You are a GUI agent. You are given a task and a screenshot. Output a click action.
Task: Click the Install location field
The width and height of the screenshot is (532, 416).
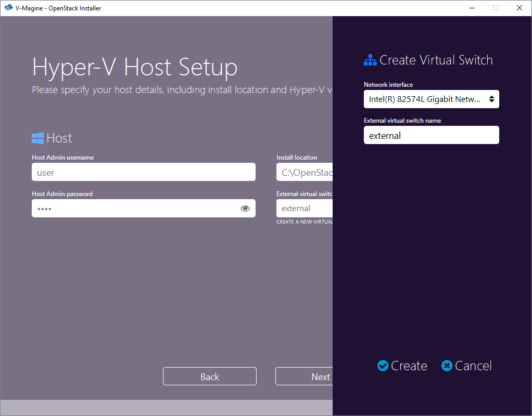click(305, 172)
